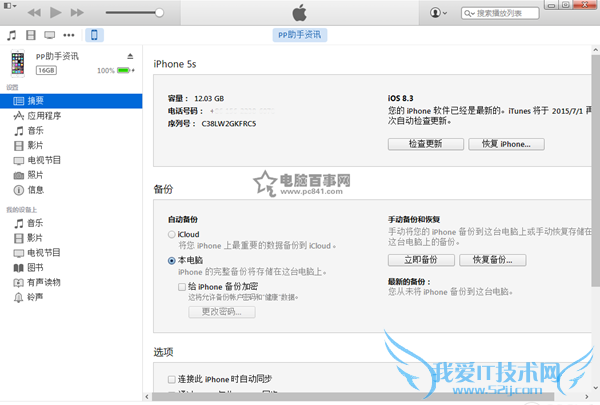600x405 pixels.
Task: Select 照片 under settings sidebar
Action: [x=36, y=174]
